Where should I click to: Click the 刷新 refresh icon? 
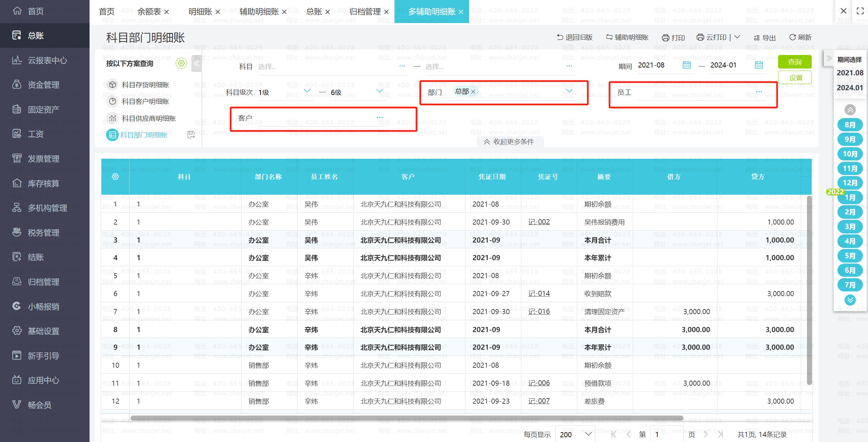click(793, 37)
